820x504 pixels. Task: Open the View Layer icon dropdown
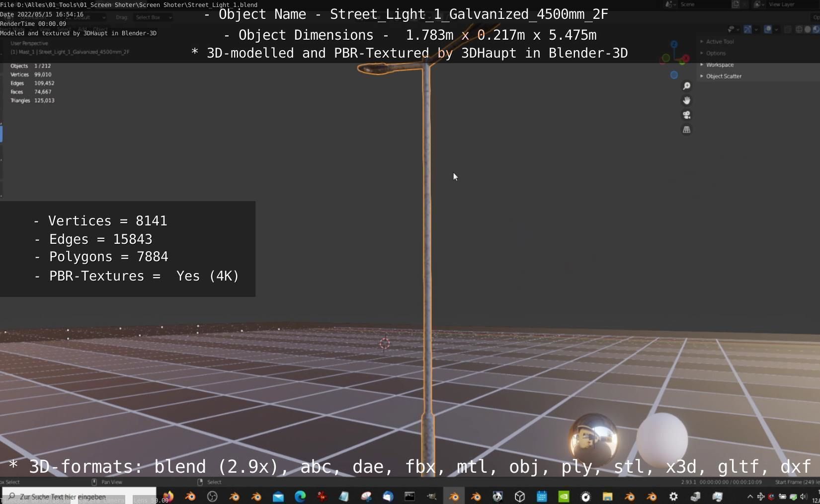(758, 4)
